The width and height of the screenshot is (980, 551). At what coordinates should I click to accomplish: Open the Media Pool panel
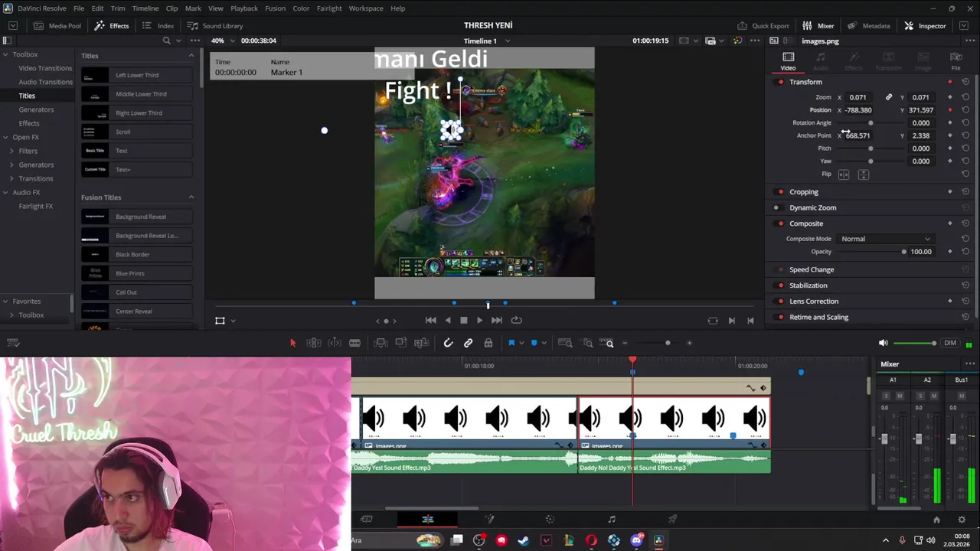click(56, 26)
